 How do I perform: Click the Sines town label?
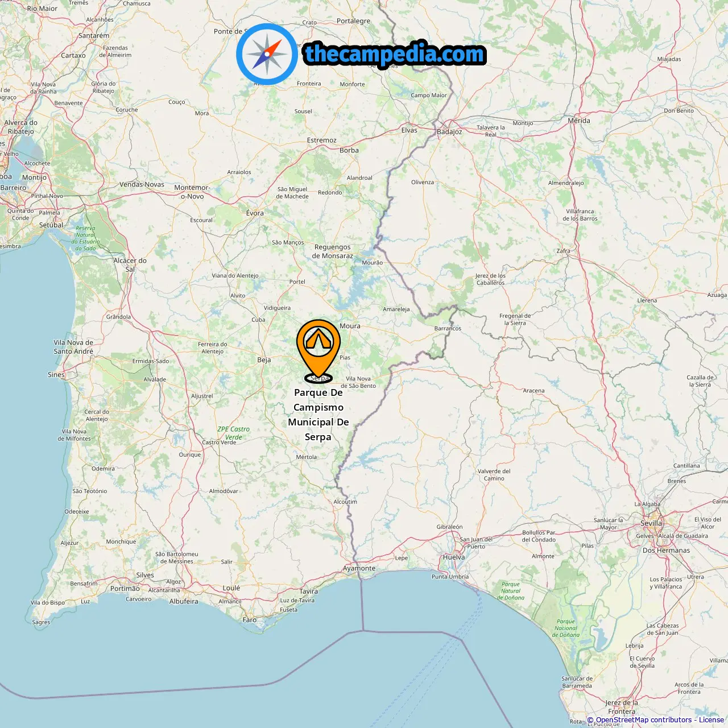click(x=56, y=374)
